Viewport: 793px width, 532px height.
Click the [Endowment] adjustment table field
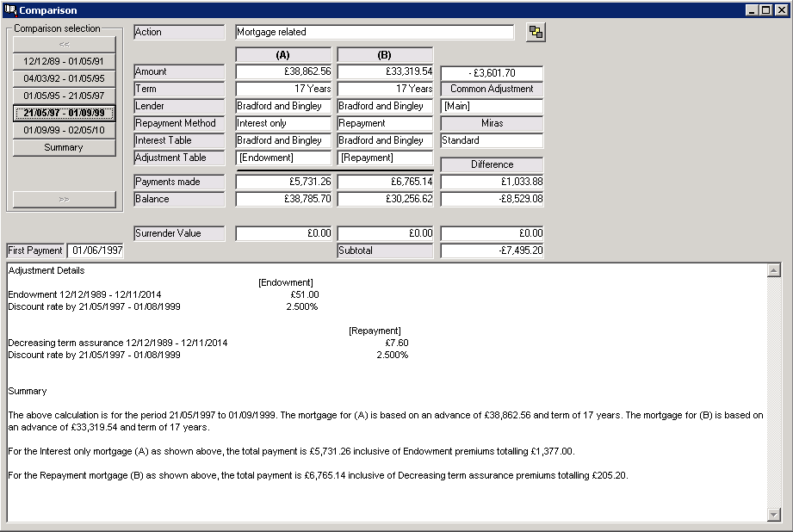coord(283,158)
